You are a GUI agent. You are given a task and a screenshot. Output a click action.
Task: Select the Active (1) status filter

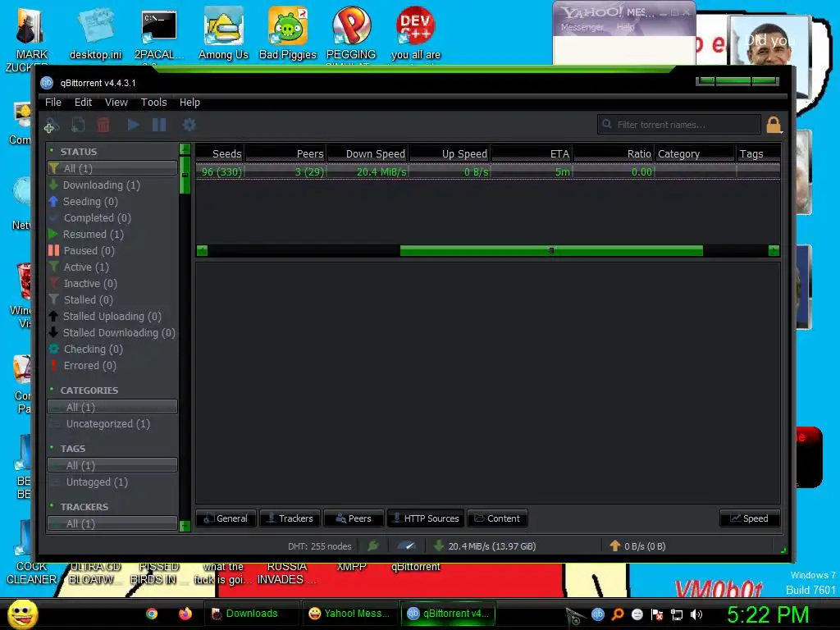(x=112, y=267)
